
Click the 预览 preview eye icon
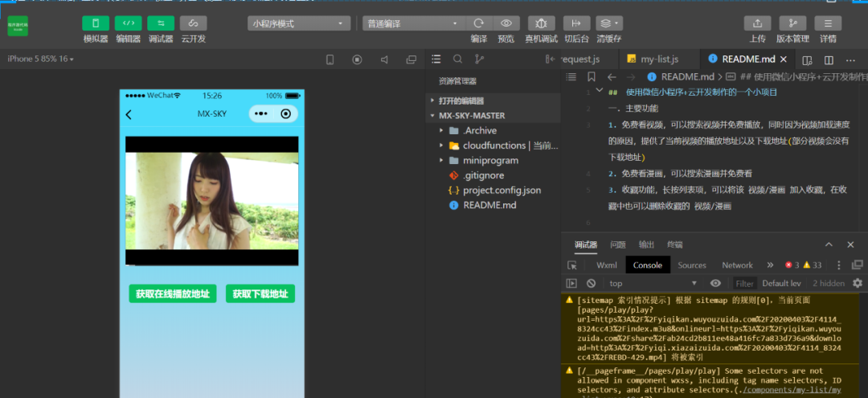coord(506,23)
